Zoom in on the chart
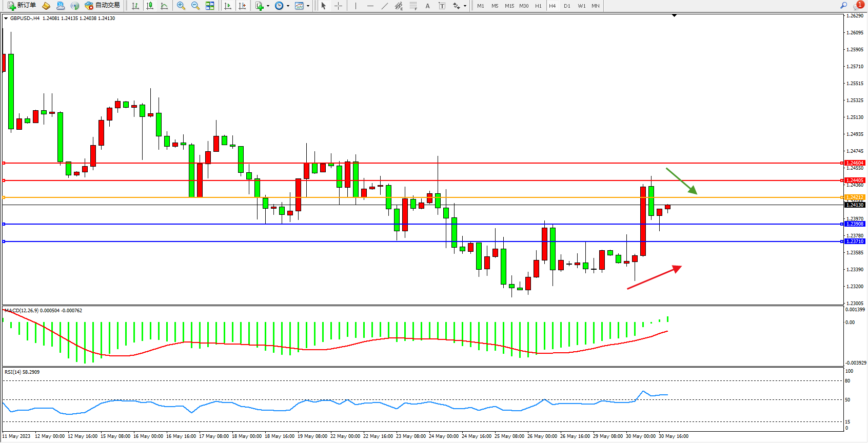This screenshot has height=443, width=868. (181, 6)
